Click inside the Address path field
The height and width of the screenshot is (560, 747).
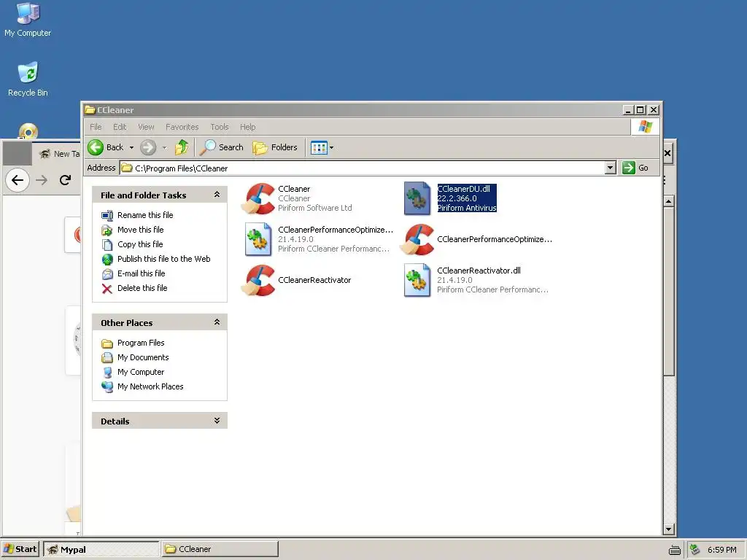(363, 168)
